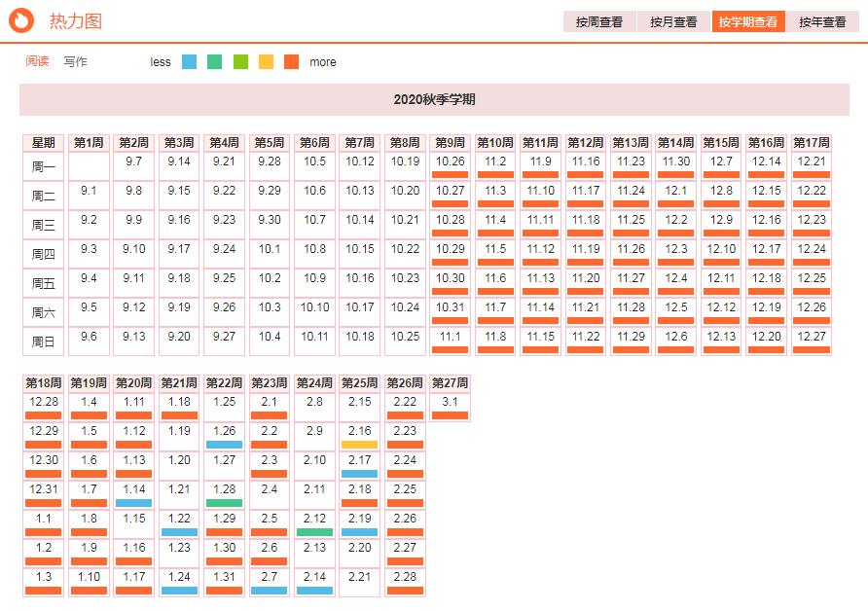The image size is (868, 611).
Task: Click the teal green legend swatch
Action: (x=215, y=61)
